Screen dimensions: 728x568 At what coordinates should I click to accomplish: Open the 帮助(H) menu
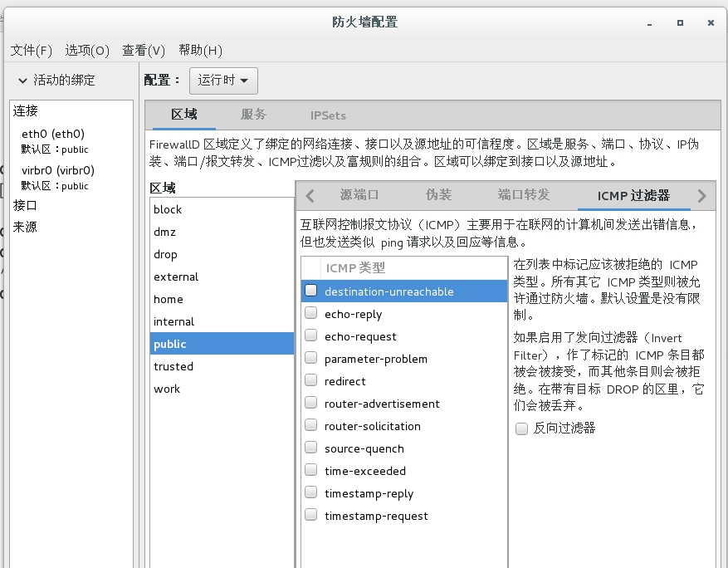point(201,50)
